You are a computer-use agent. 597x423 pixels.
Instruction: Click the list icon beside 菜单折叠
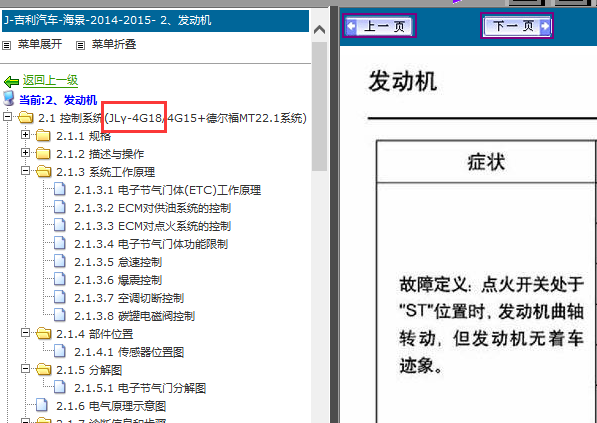pos(80,45)
